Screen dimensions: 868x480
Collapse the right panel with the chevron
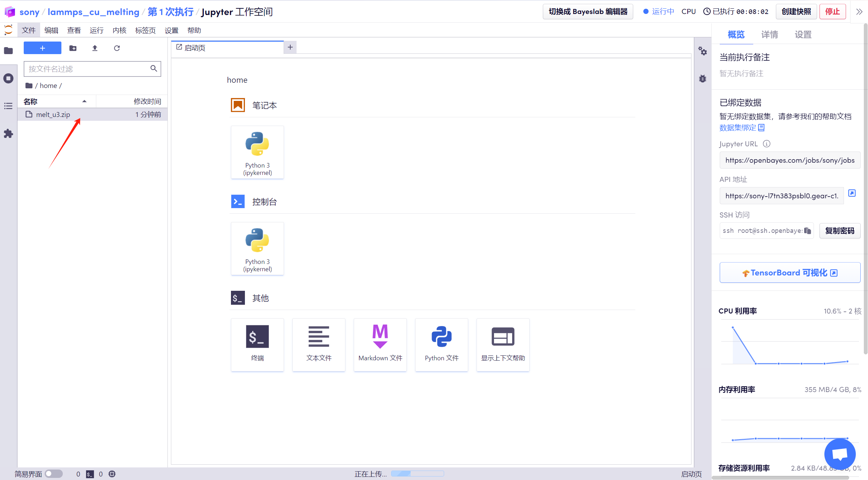click(859, 12)
